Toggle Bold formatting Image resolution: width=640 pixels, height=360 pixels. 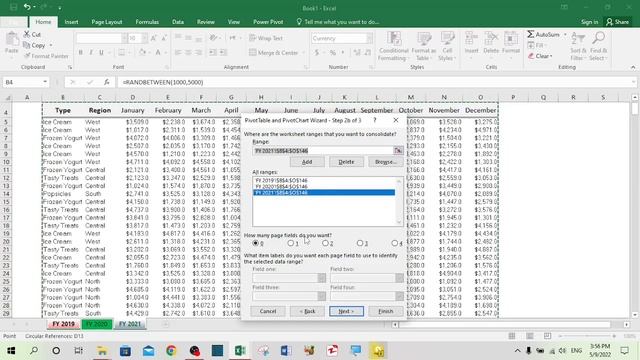81,52
